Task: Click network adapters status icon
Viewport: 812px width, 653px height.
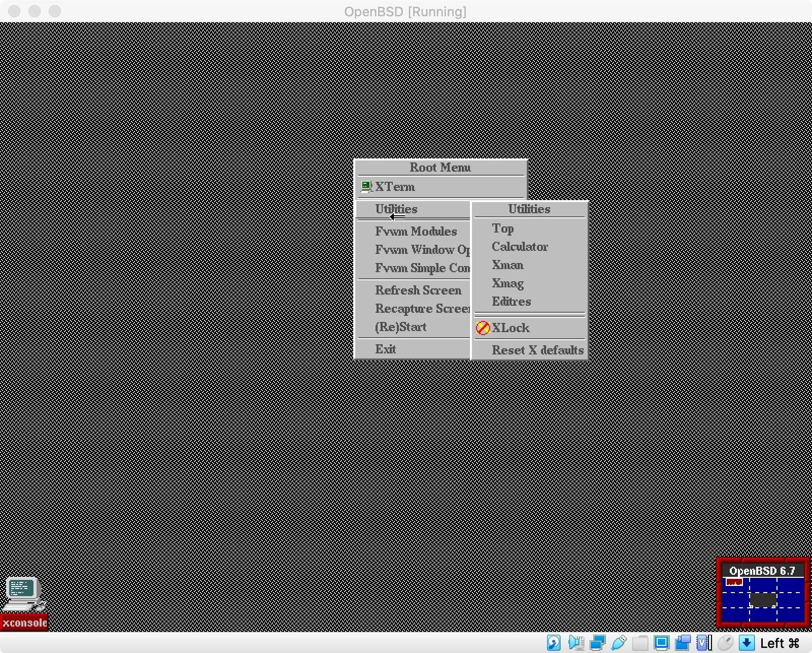Action: (x=597, y=643)
